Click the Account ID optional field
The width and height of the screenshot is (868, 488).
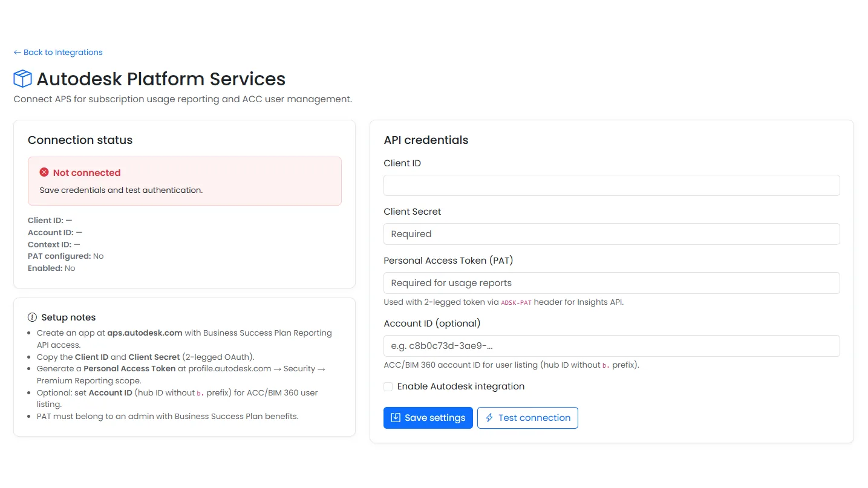point(612,346)
